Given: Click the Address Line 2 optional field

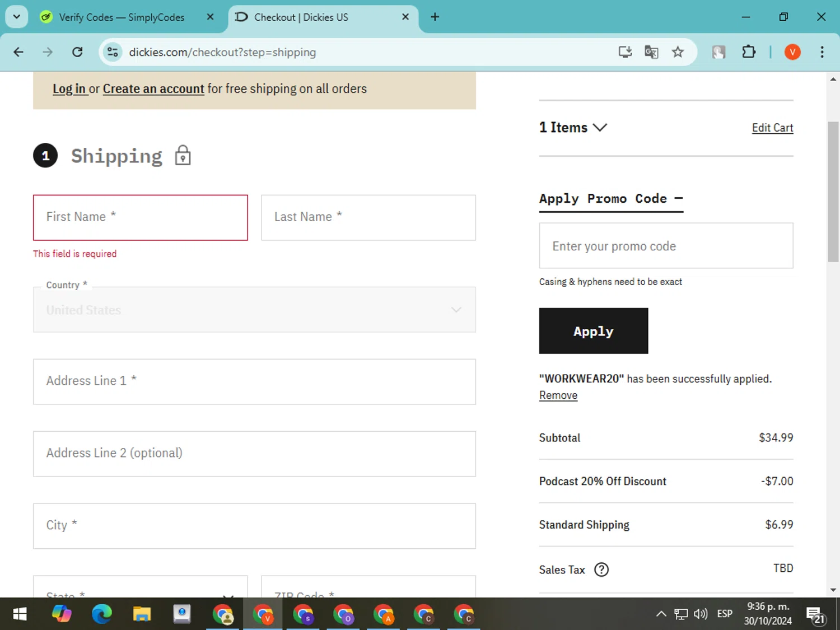Looking at the screenshot, I should pyautogui.click(x=254, y=454).
